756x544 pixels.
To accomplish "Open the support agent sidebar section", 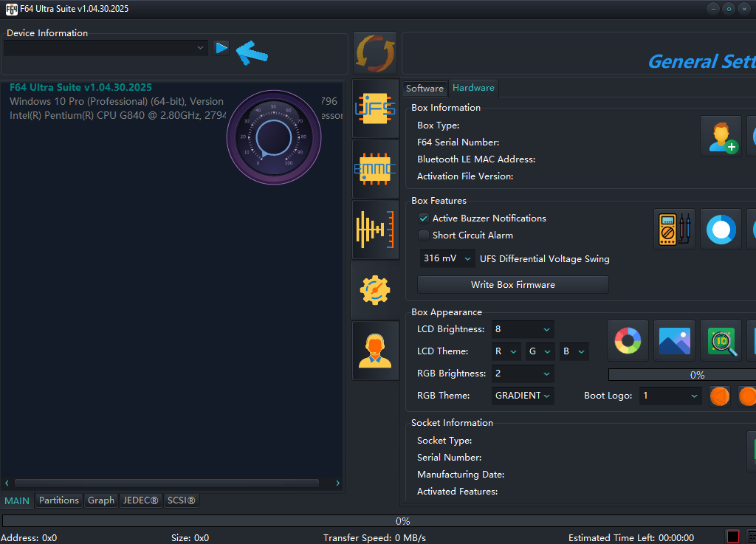I will tap(375, 351).
